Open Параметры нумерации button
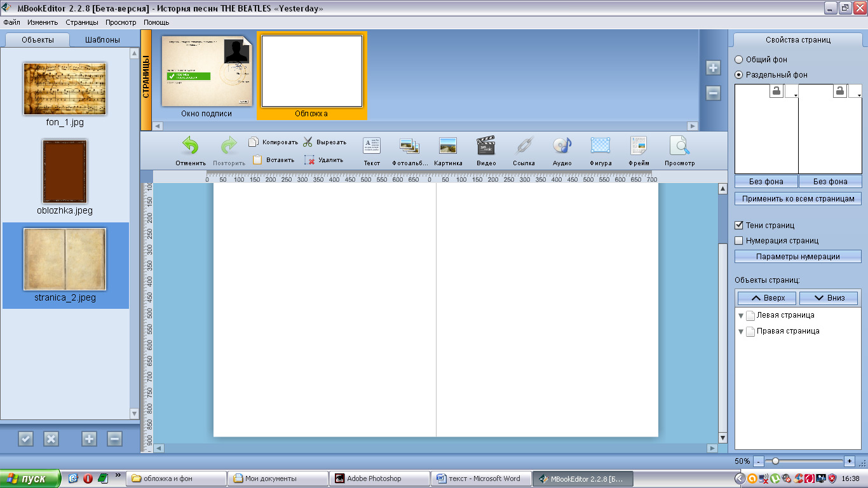The height and width of the screenshot is (488, 868). coord(798,257)
